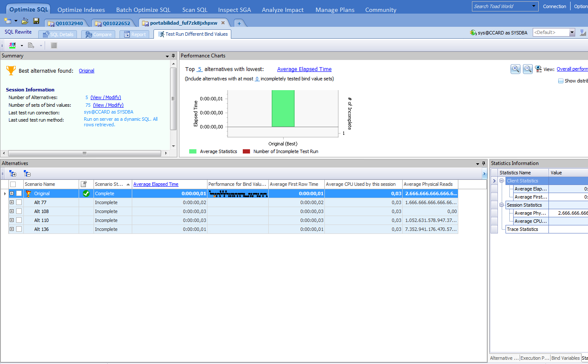Click the Average Elapsed Time chart link

(304, 69)
